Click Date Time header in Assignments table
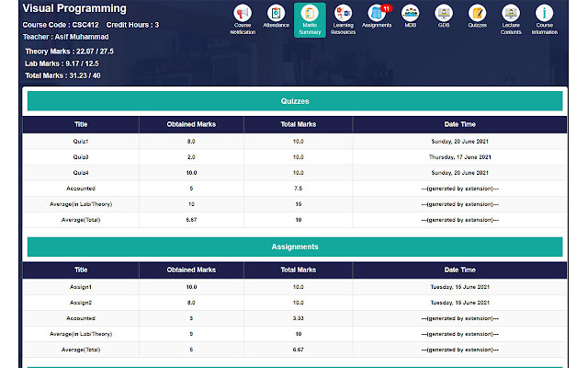This screenshot has width=588, height=368. point(459,270)
